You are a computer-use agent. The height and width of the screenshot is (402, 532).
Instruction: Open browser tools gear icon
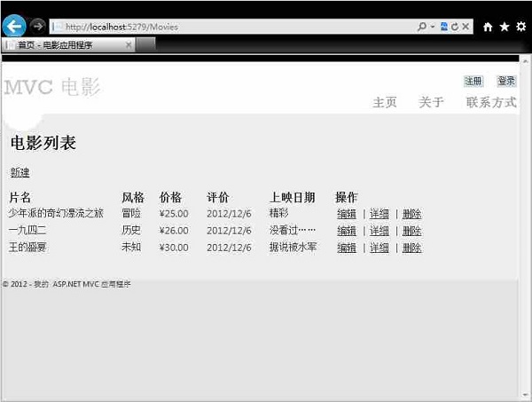click(x=521, y=27)
